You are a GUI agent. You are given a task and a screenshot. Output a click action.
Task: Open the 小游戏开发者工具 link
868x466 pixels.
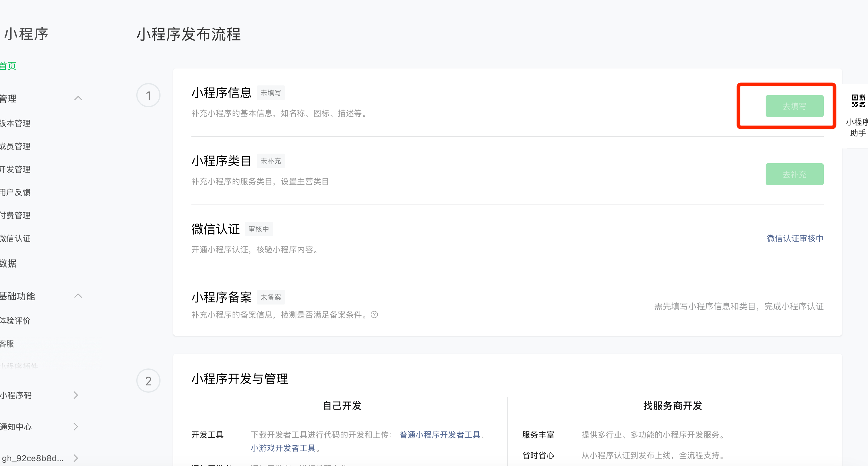pyautogui.click(x=283, y=448)
